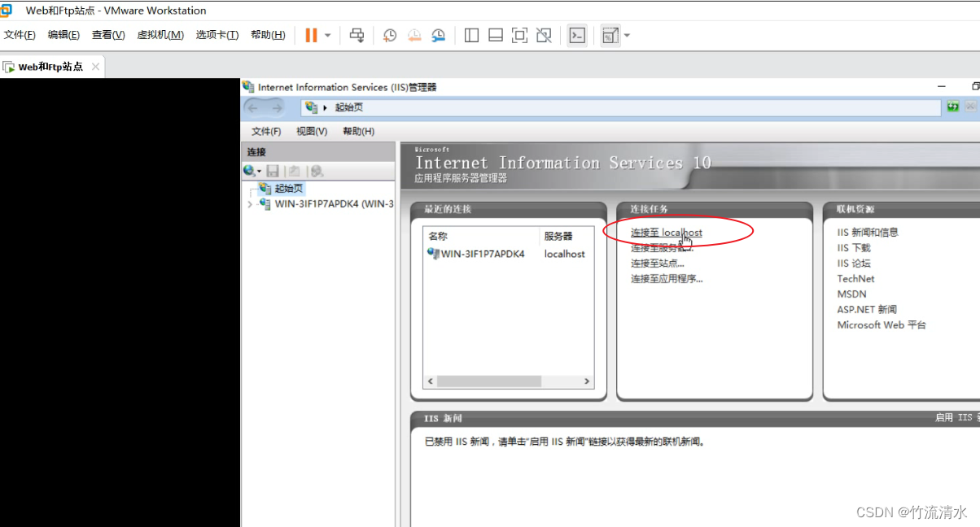
Task: Click the stretch guest display icon
Action: point(610,35)
